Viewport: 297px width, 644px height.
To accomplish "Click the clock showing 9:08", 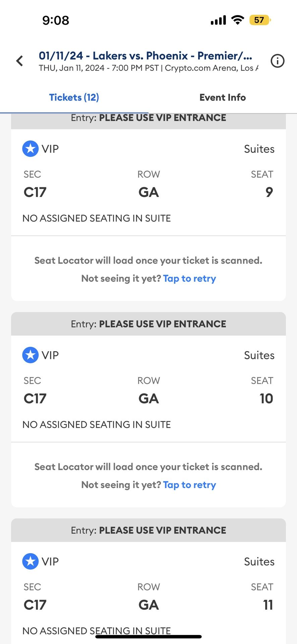I will tap(56, 20).
